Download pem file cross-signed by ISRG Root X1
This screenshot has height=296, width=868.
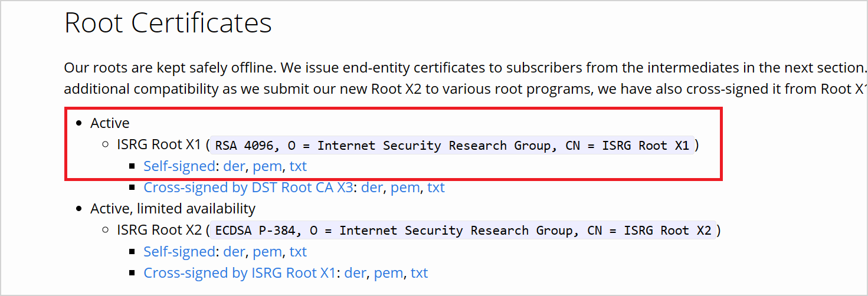click(389, 273)
